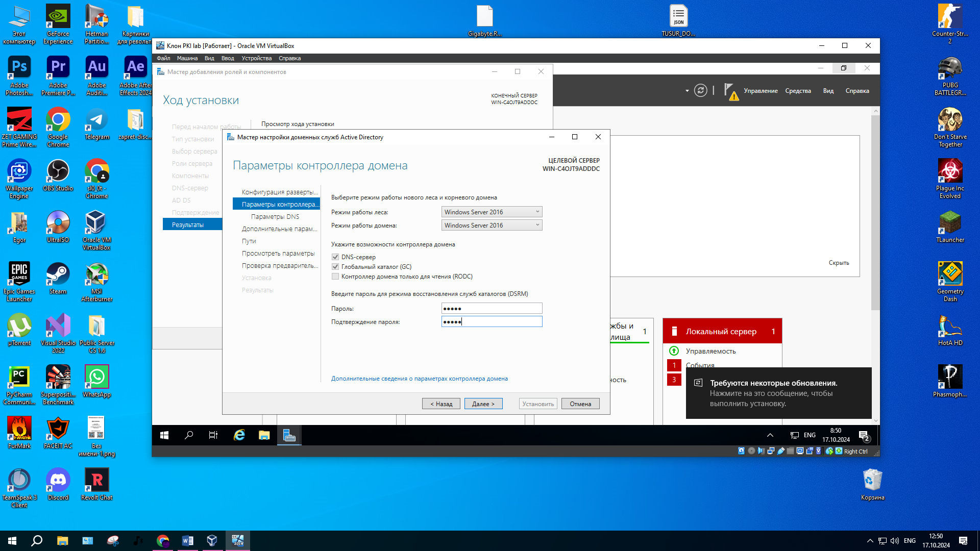Select Пути step in AD wizard
This screenshot has height=551, width=980.
click(249, 241)
